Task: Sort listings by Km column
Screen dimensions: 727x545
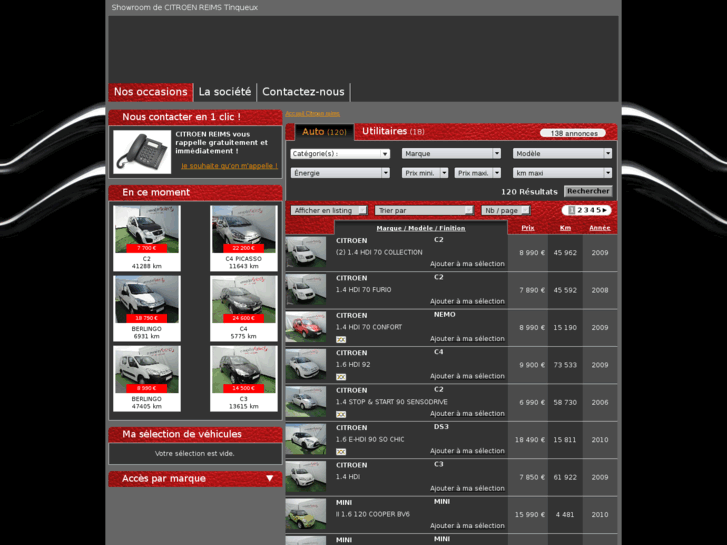Action: pyautogui.click(x=565, y=228)
